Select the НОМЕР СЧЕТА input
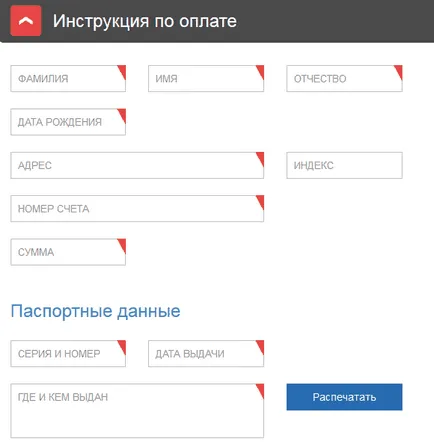 coord(137,209)
